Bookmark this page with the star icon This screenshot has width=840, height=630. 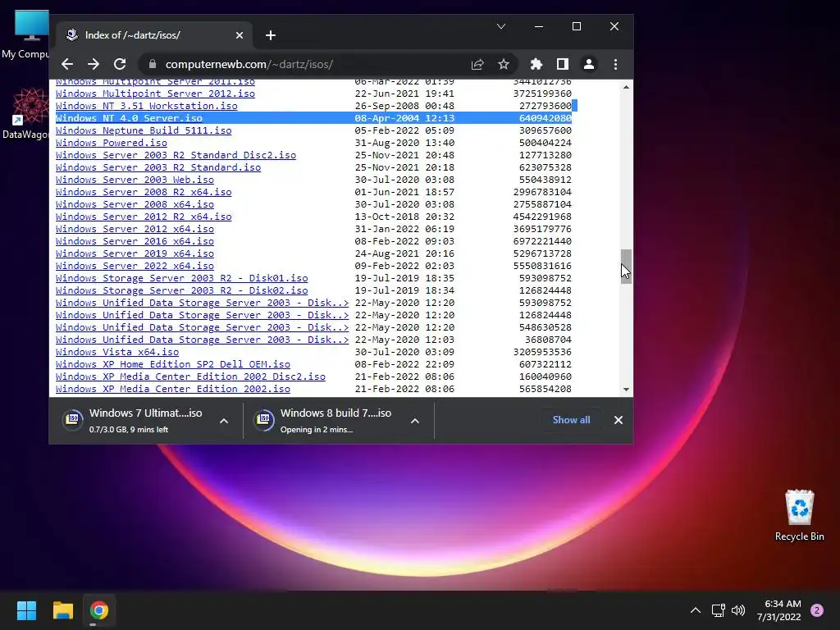click(x=504, y=64)
